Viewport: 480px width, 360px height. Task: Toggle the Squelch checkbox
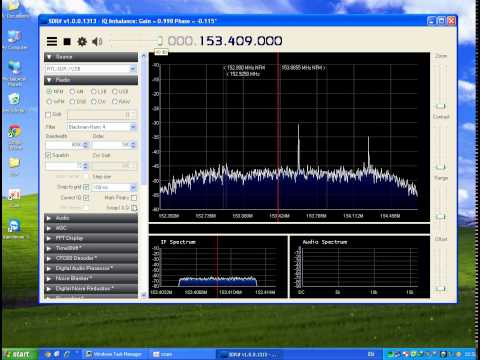[48, 155]
